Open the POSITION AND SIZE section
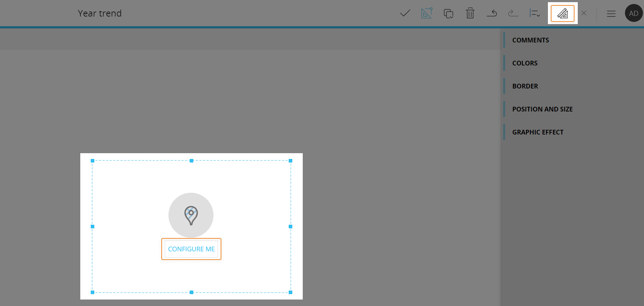 pos(542,109)
